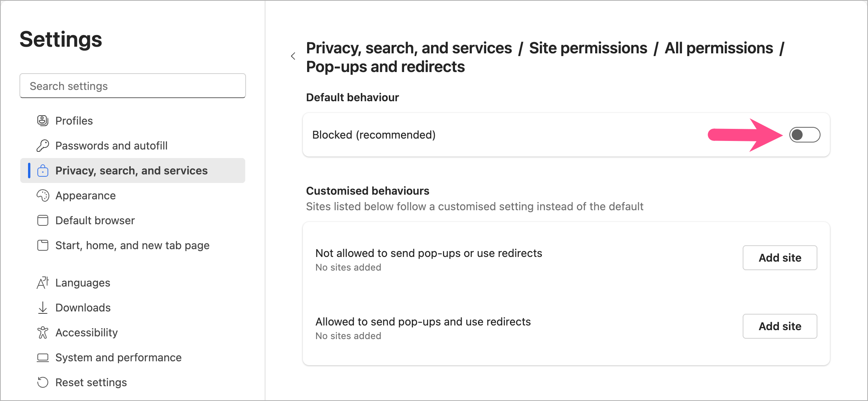Click the Reset settings icon
The height and width of the screenshot is (401, 868).
(x=43, y=382)
